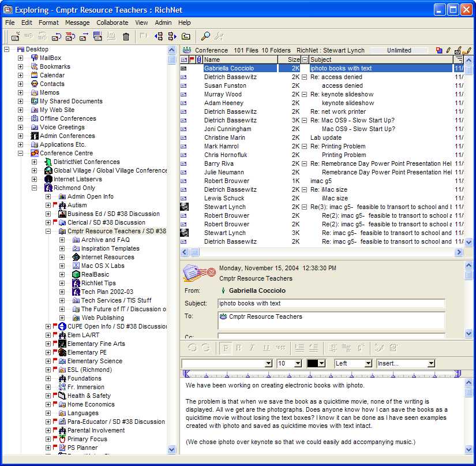This screenshot has width=476, height=466.
Task: Open the Collaborate menu
Action: coord(112,23)
